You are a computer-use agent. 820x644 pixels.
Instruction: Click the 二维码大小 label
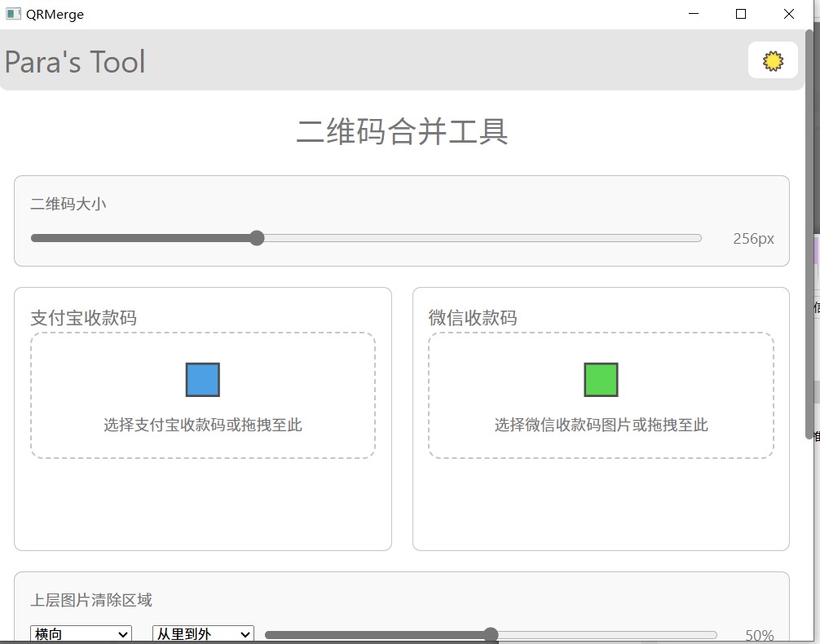68,204
